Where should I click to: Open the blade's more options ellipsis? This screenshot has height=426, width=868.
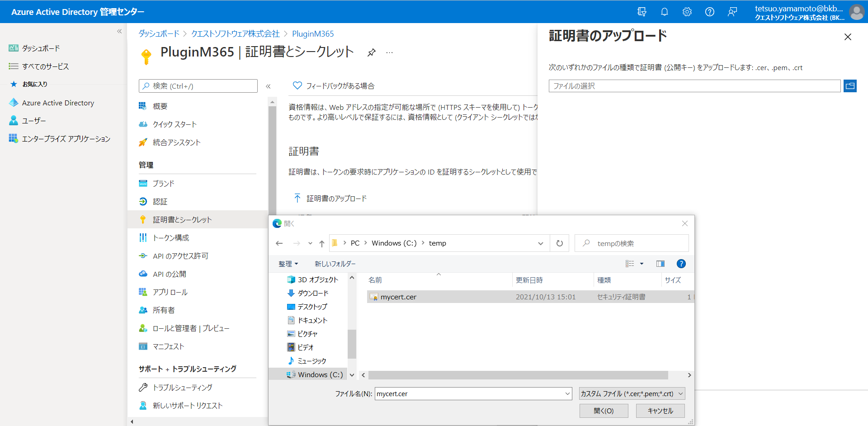click(389, 52)
